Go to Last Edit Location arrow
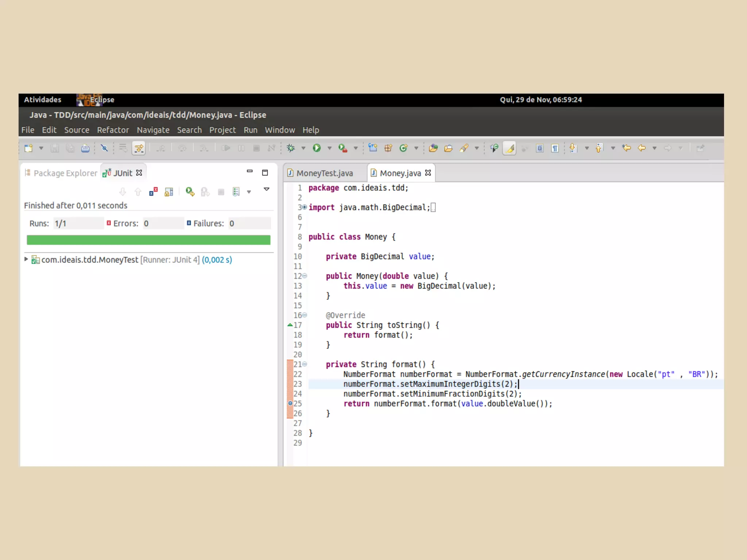 click(x=626, y=148)
